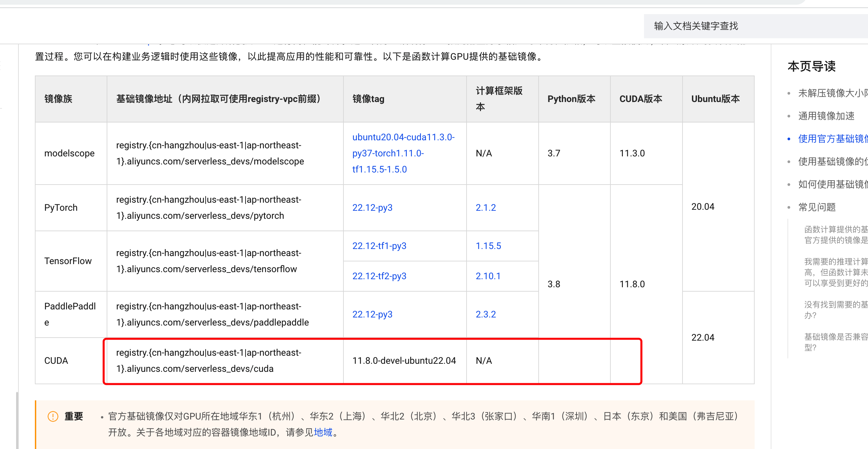
Task: Open FAQ item 没有找到需要的基础镜像
Action: [x=836, y=310]
